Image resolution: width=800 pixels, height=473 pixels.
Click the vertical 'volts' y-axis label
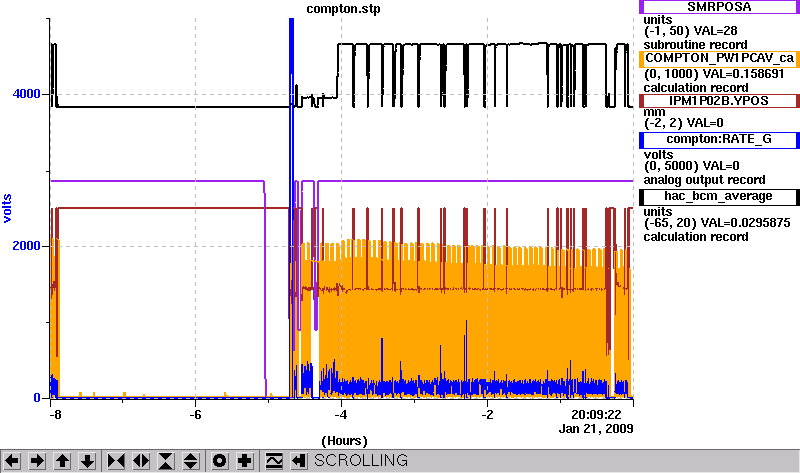7,208
